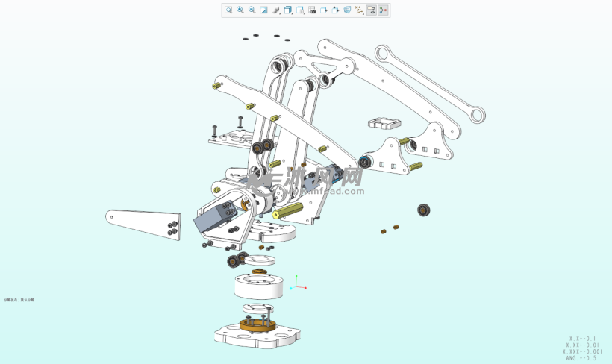Open the View Manager camera icon
The image size is (612, 364).
coord(312,10)
